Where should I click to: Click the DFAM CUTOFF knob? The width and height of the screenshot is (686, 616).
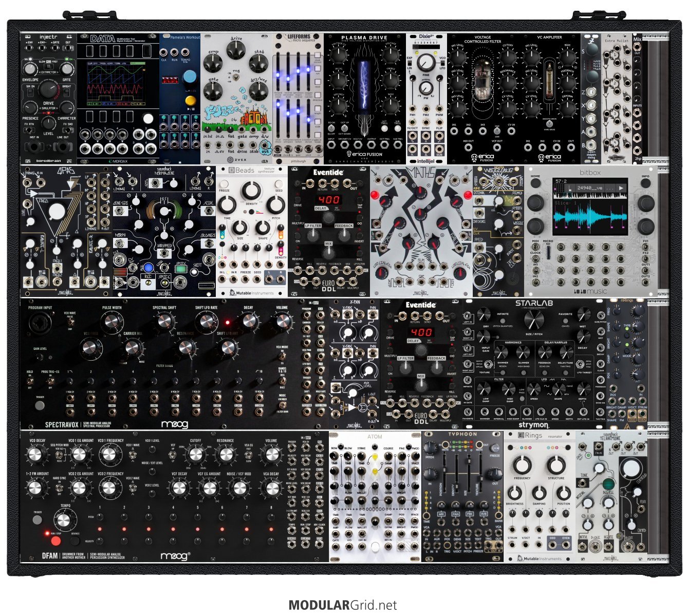point(195,454)
